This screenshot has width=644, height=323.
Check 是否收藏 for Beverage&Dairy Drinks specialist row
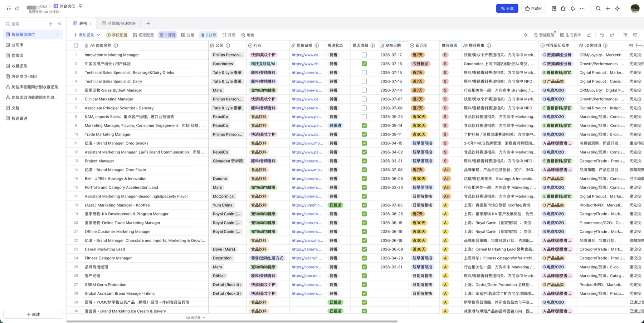pyautogui.click(x=364, y=73)
